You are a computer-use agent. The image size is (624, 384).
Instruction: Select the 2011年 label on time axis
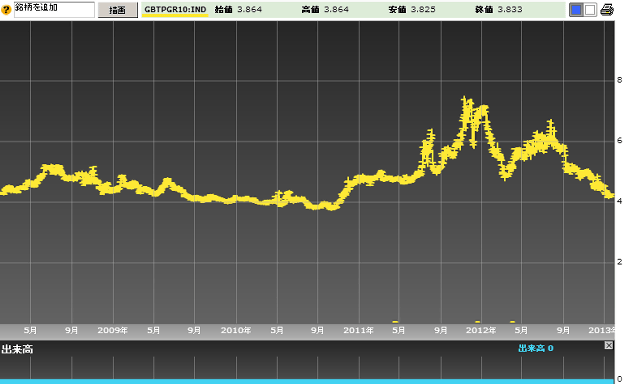(x=358, y=330)
